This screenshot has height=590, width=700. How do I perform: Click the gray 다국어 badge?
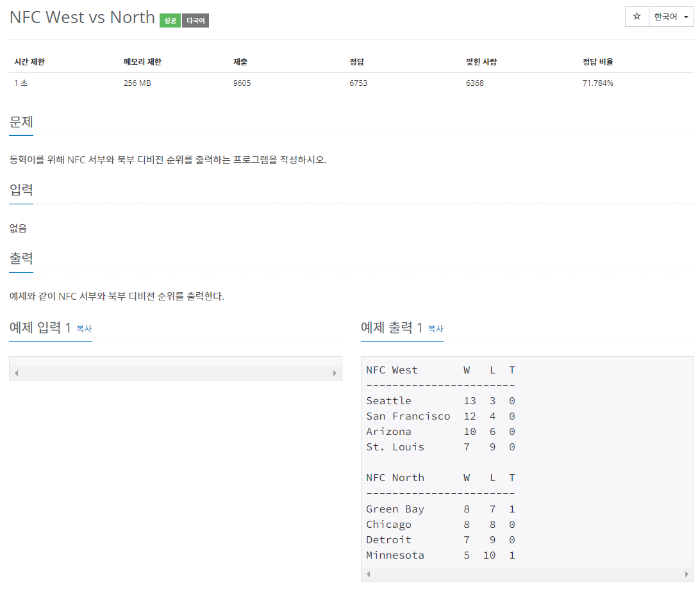click(x=196, y=20)
